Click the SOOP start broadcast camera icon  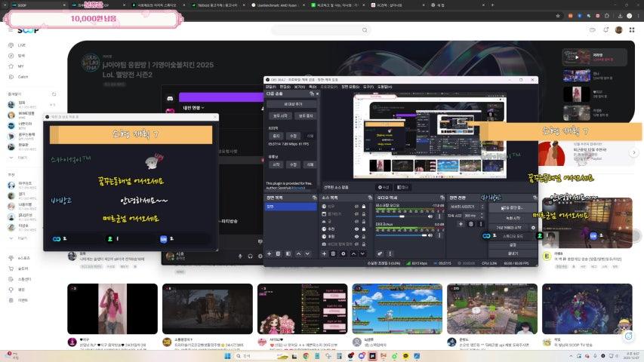592,29
